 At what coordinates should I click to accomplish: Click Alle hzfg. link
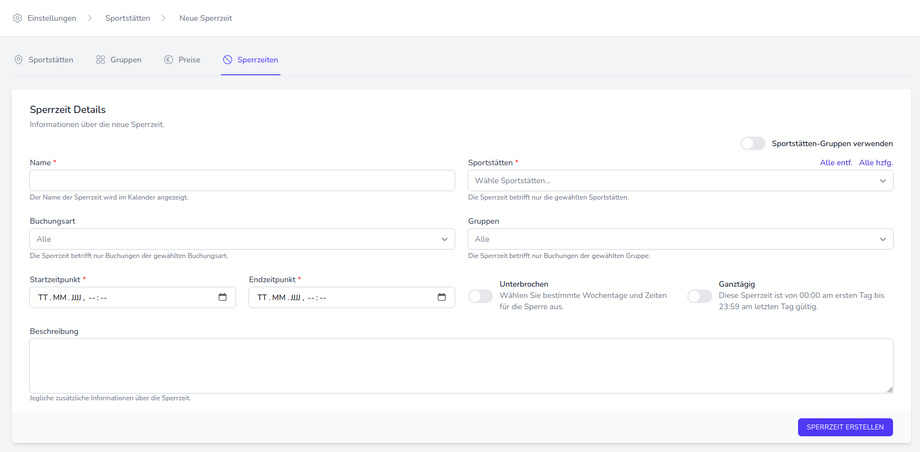pos(876,163)
